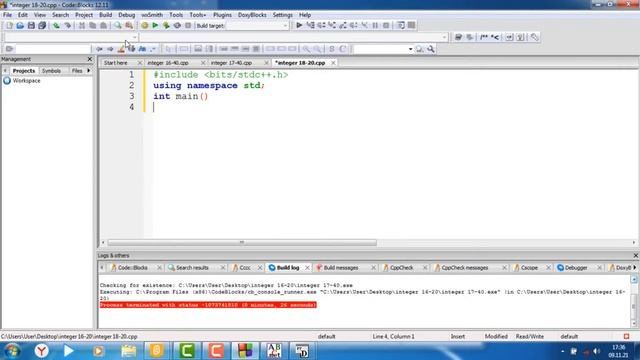Open the File menu

coord(7,15)
